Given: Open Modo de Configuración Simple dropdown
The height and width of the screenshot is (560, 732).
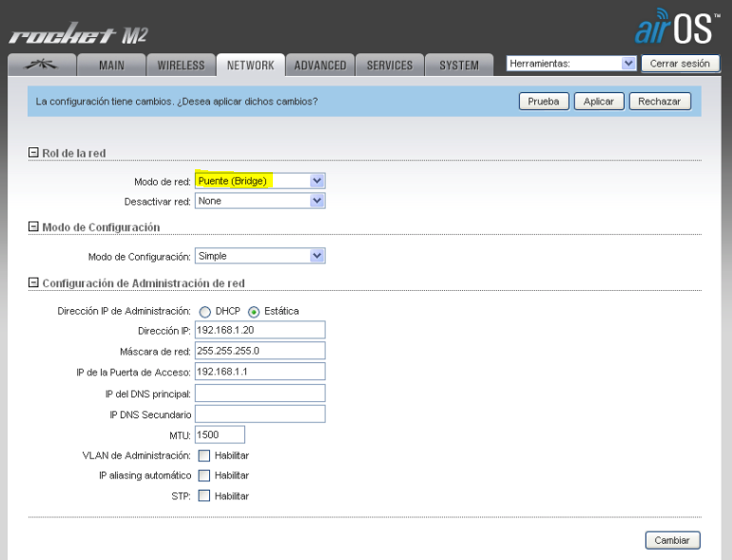Looking at the screenshot, I should pyautogui.click(x=260, y=256).
